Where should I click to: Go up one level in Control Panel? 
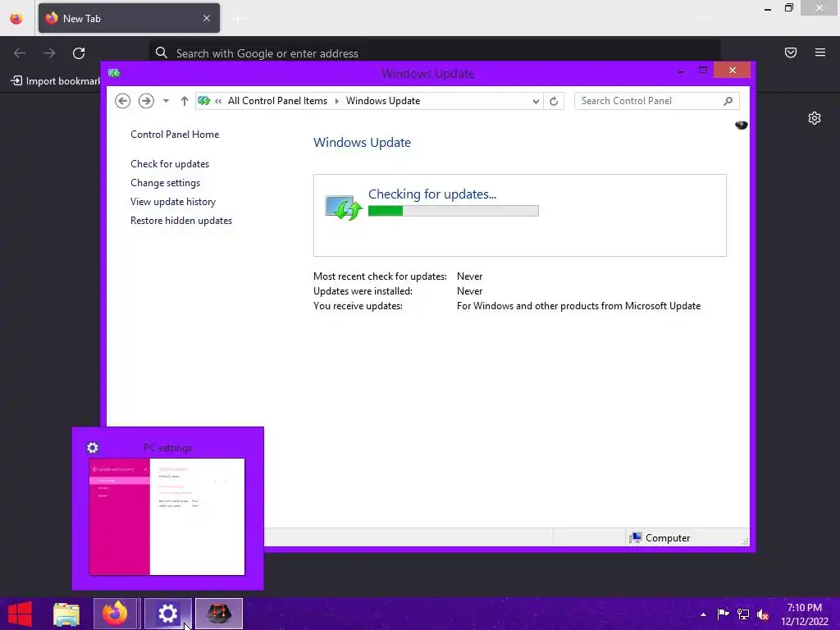click(x=185, y=101)
